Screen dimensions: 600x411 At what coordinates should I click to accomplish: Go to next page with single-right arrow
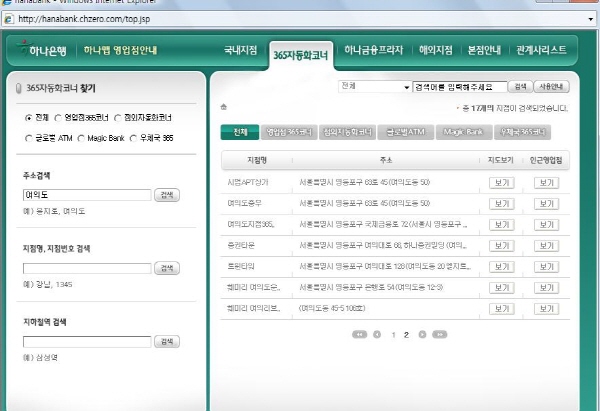[x=422, y=334]
